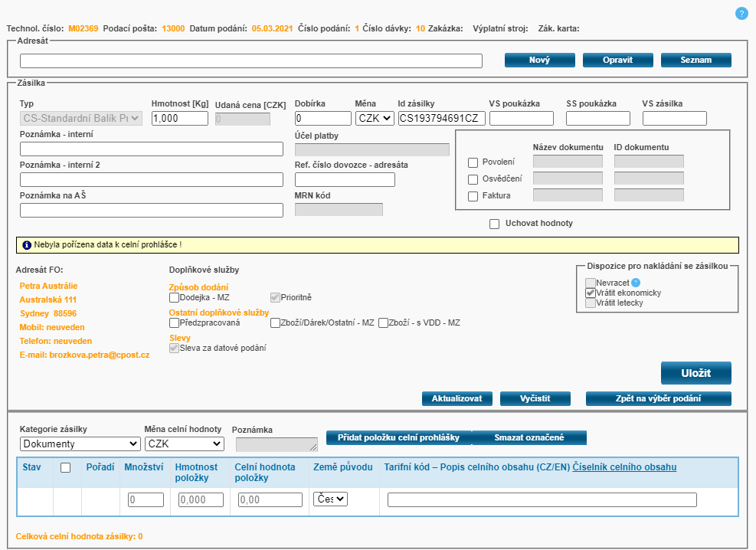Check the Dodejka - MZ option
This screenshot has width=756, height=550.
[x=175, y=297]
